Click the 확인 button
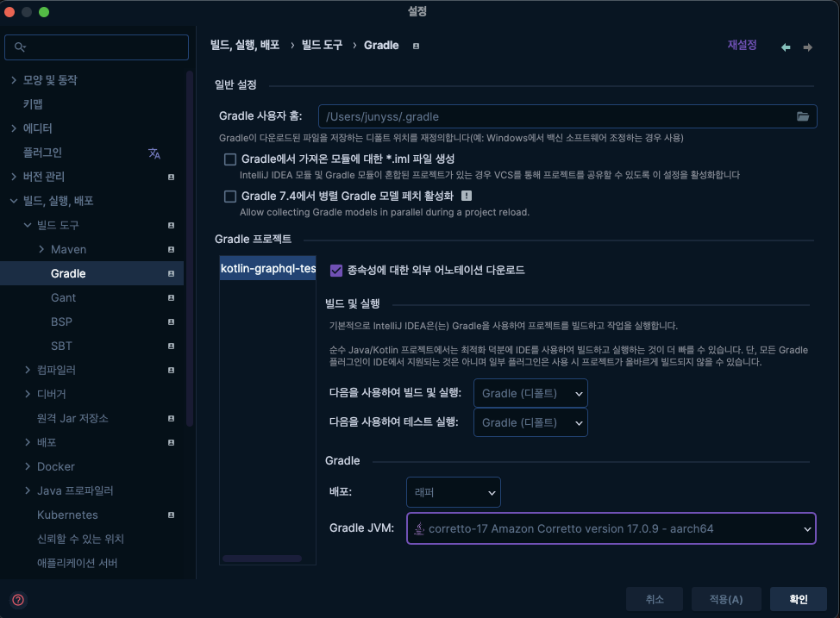The image size is (840, 618). (x=799, y=599)
